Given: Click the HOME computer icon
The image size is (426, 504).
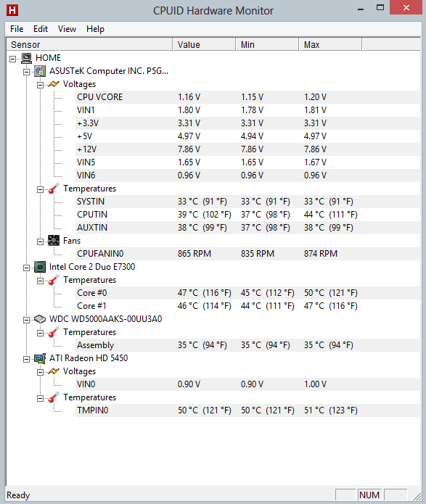Looking at the screenshot, I should coord(27,58).
